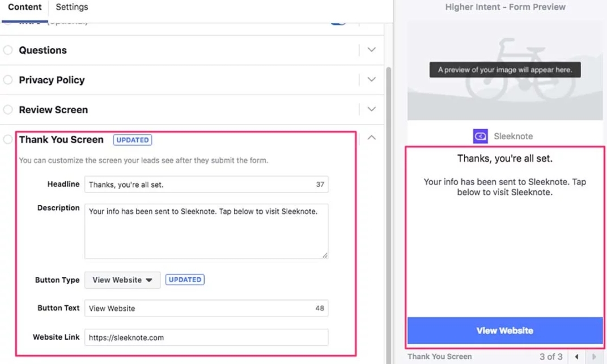Focus the Description text area
The image size is (607, 364).
click(206, 232)
